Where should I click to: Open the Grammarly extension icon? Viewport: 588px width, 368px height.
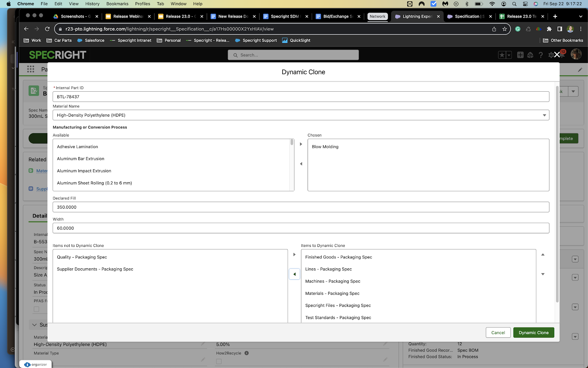point(518,29)
